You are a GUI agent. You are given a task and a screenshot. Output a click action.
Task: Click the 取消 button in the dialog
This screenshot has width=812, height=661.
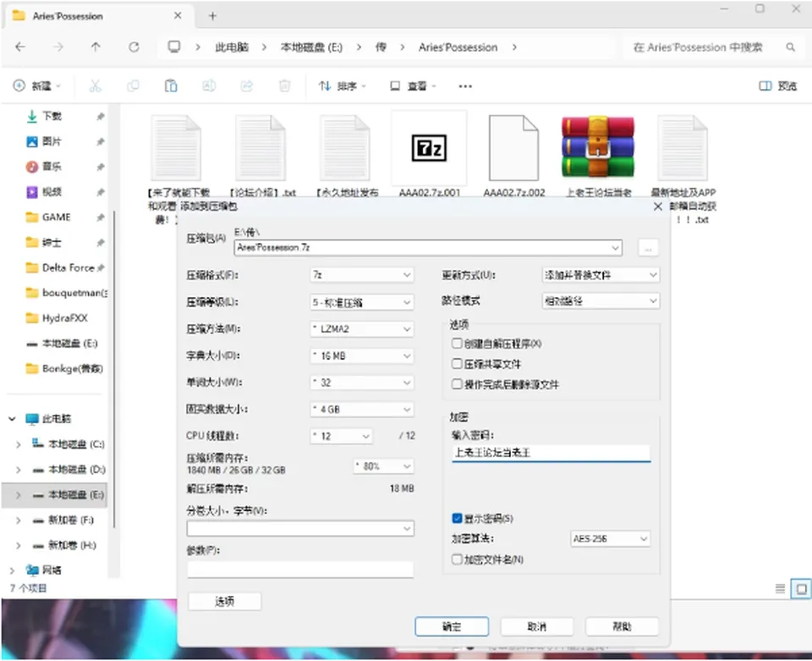[536, 627]
